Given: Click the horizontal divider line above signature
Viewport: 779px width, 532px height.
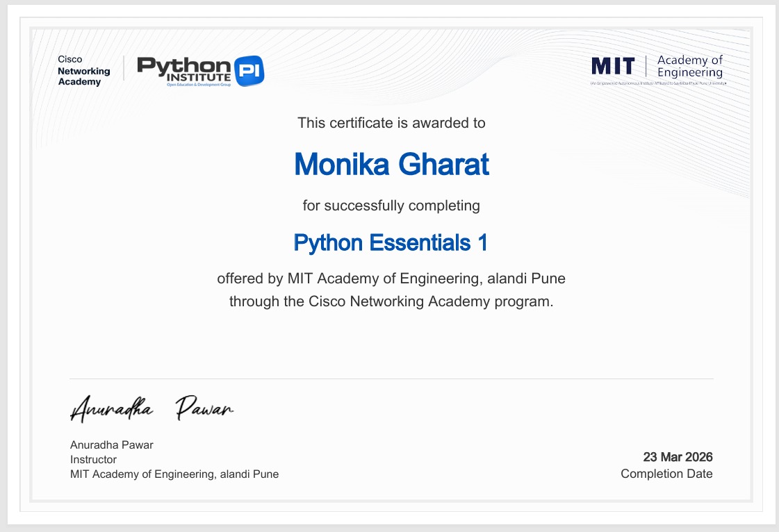Looking at the screenshot, I should pyautogui.click(x=391, y=379).
